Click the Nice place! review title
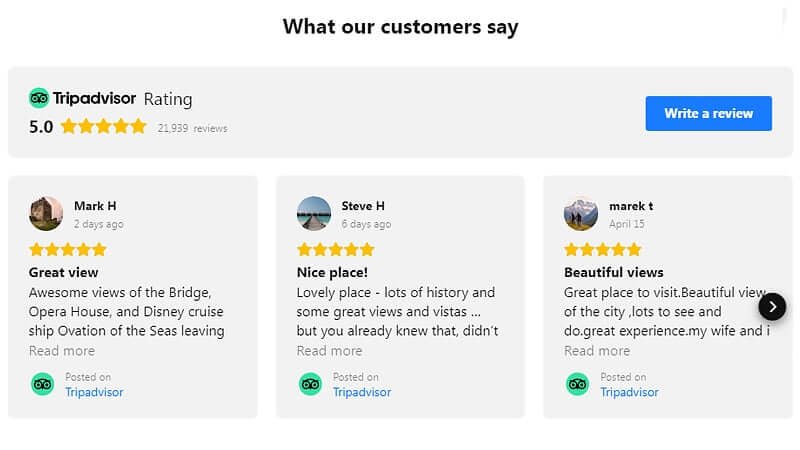The image size is (800, 450). [x=332, y=272]
